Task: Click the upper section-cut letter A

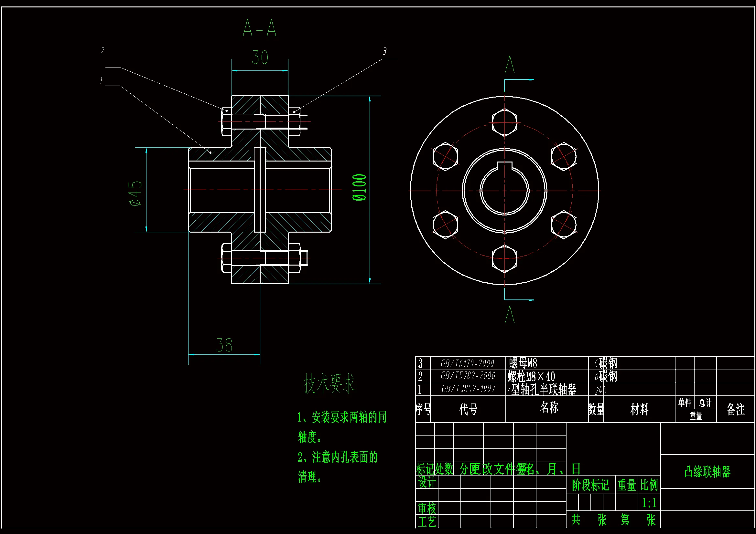Action: point(510,65)
